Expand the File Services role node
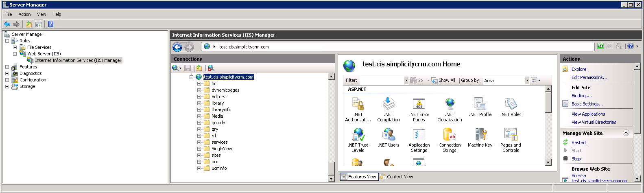The height and width of the screenshot is (193, 644). [x=15, y=47]
